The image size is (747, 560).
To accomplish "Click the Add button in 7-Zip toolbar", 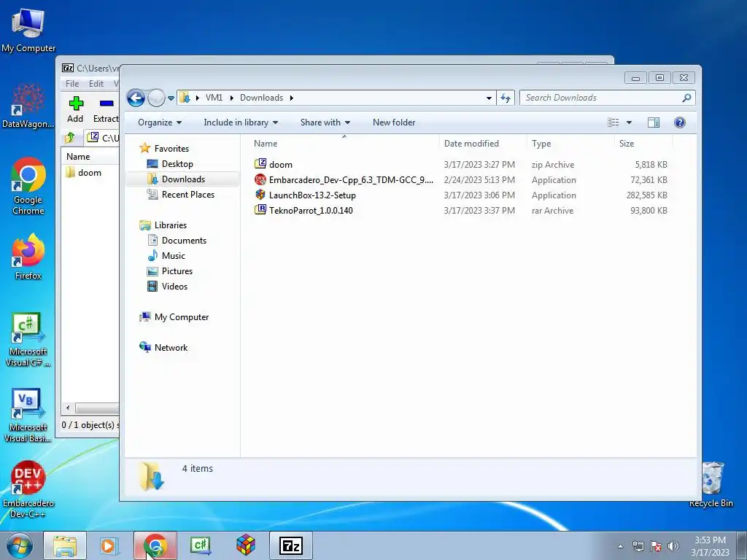I will 75,109.
